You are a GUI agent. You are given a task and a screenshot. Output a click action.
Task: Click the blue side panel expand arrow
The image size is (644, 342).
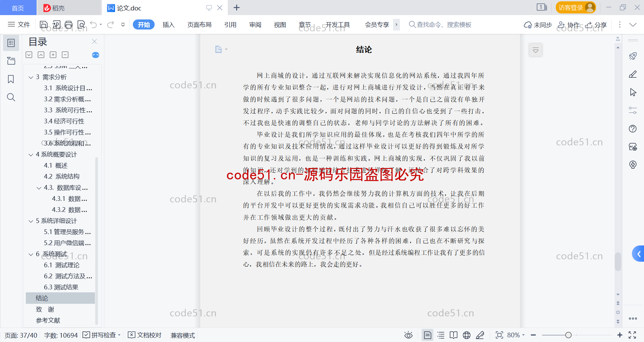click(638, 254)
